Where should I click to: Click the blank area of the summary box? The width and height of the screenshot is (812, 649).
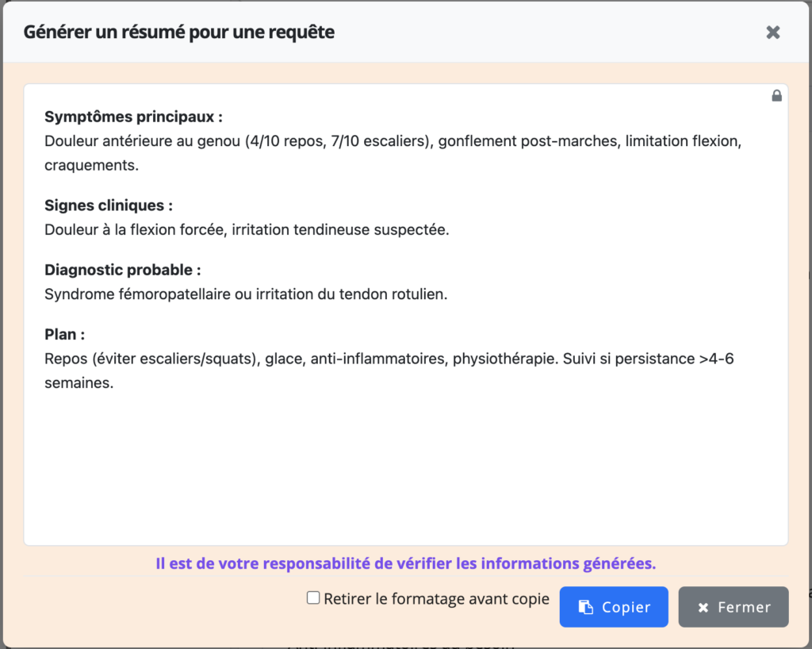tap(405, 468)
